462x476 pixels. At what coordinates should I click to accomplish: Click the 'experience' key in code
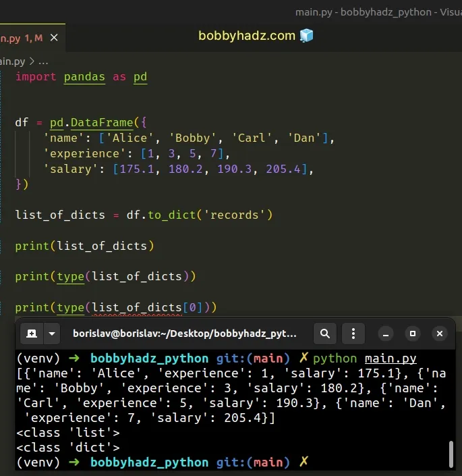84,154
